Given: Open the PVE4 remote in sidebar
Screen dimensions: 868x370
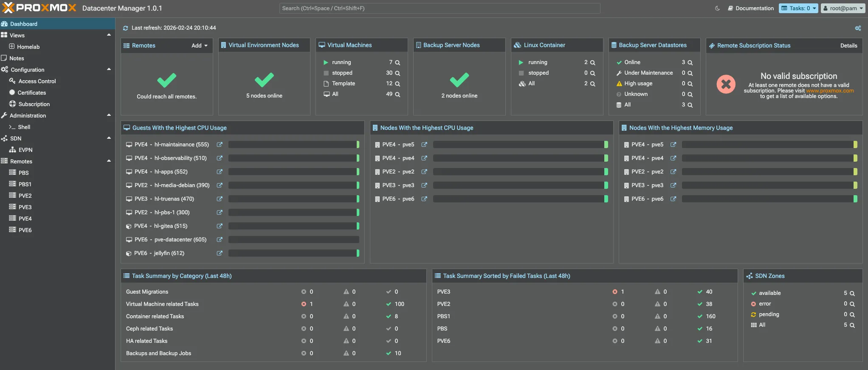Looking at the screenshot, I should 25,219.
